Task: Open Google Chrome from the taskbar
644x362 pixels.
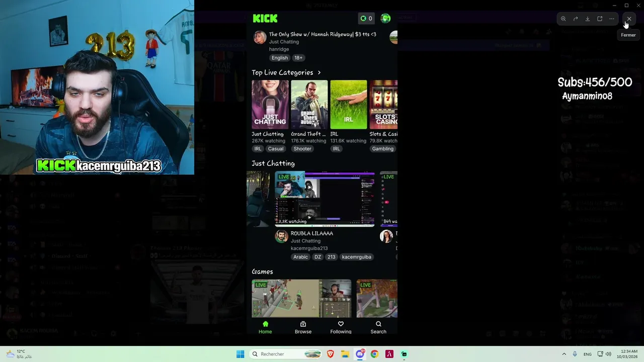Action: point(374,354)
